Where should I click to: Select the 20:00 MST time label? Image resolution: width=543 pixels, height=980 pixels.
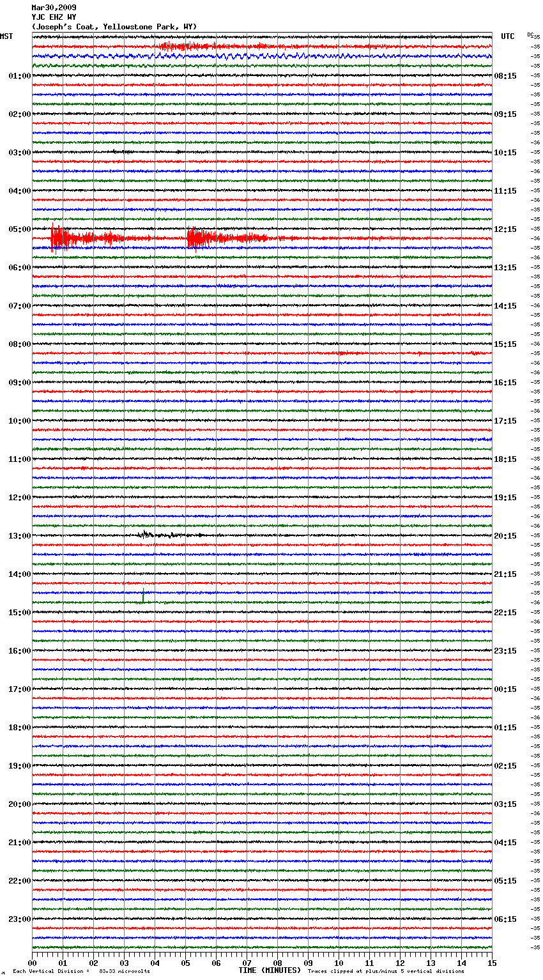pos(20,804)
